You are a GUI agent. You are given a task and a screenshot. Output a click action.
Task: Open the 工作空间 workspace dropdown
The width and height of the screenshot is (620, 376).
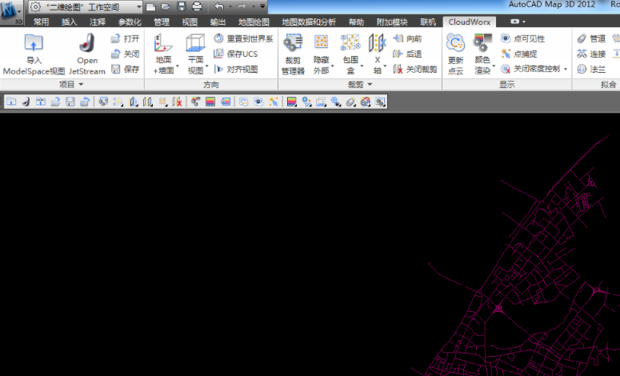pyautogui.click(x=139, y=7)
